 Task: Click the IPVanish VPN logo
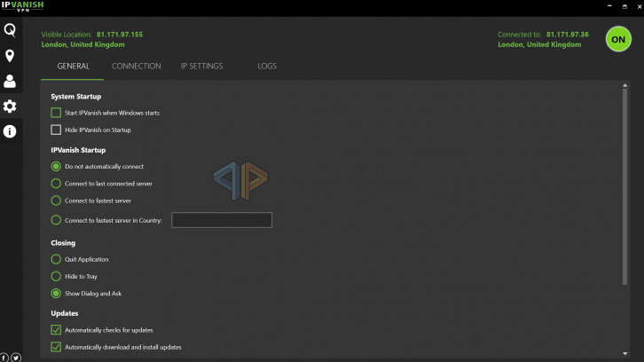(21, 6)
